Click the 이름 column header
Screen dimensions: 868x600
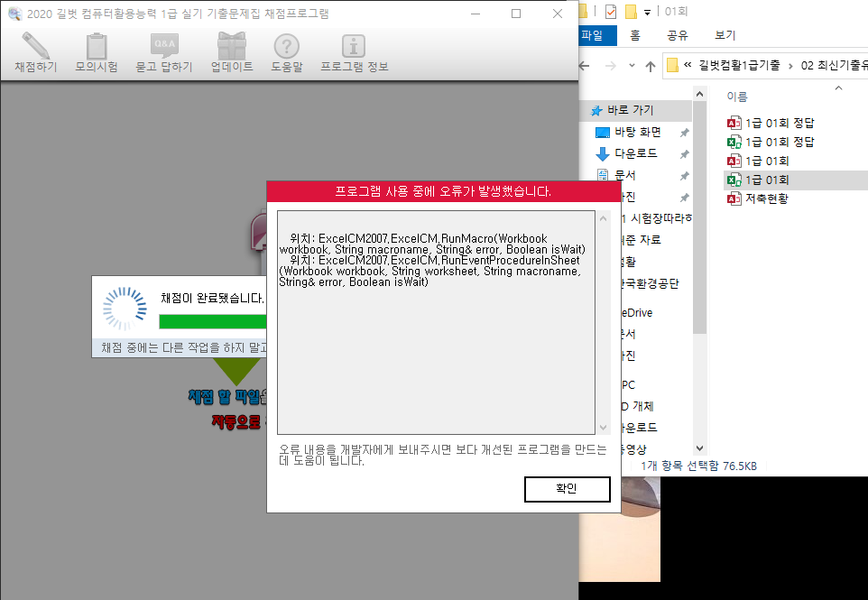(x=737, y=97)
